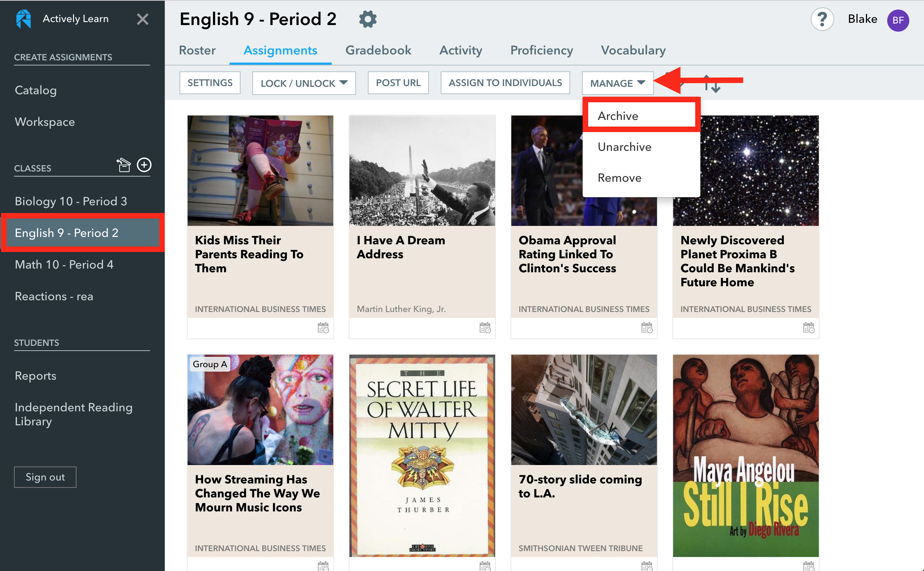924x571 pixels.
Task: Choose Unarchive from the Manage menu
Action: (641, 147)
